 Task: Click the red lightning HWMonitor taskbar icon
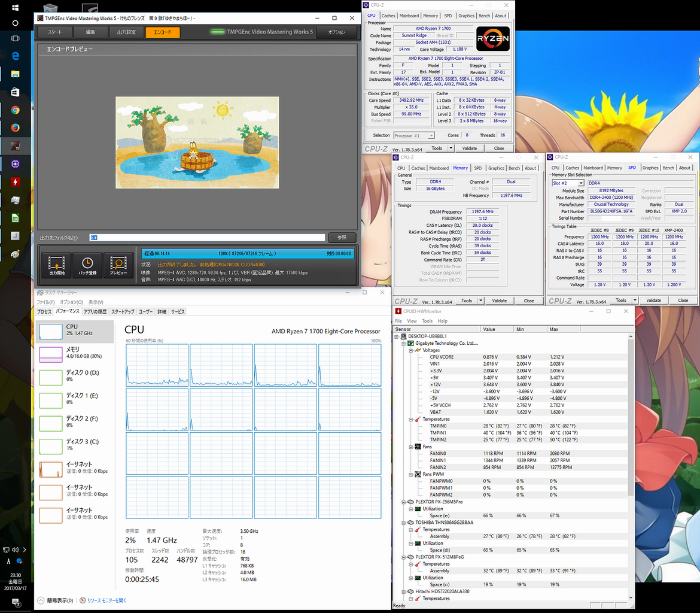(x=15, y=182)
